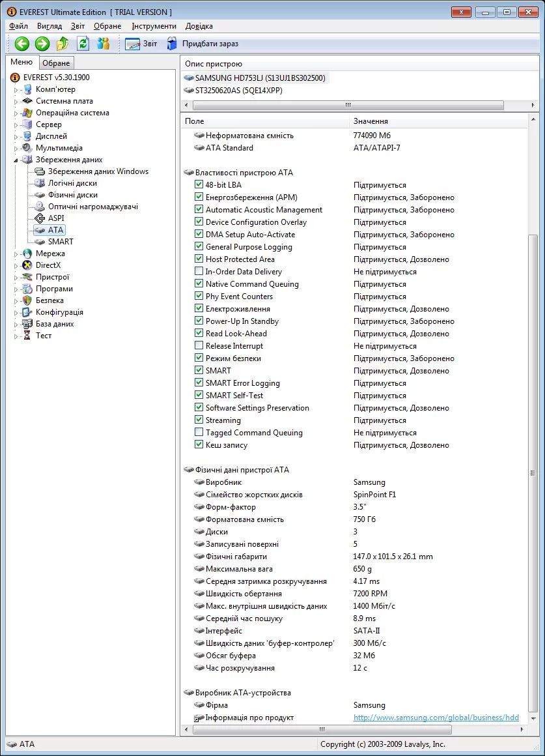
Task: Open the Інструменти menu
Action: point(154,26)
